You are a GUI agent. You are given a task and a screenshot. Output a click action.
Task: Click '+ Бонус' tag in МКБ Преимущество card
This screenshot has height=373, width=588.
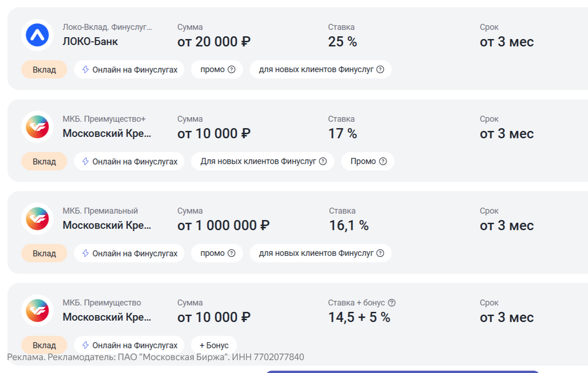(214, 345)
